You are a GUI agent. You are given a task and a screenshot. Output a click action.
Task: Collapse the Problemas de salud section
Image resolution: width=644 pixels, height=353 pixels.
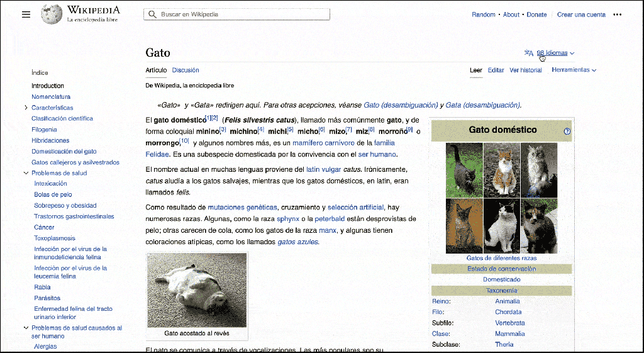tap(26, 173)
